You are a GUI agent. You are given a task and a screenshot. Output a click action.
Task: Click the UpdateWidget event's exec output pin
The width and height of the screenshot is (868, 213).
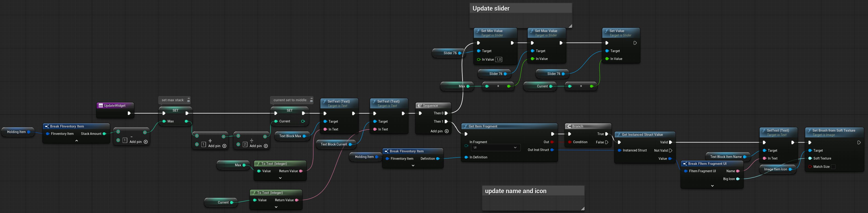[x=129, y=113]
